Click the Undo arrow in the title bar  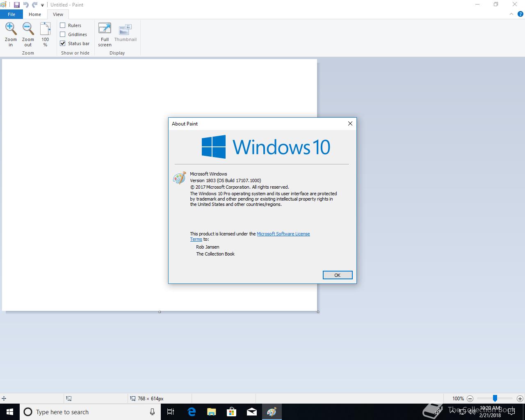[x=26, y=5]
